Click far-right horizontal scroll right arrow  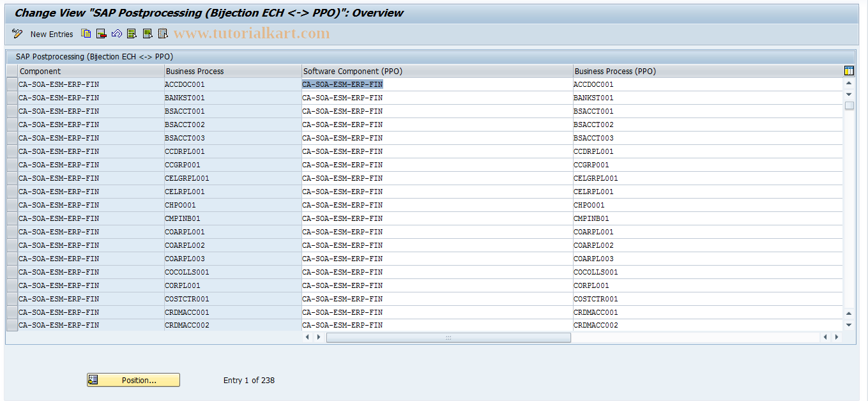pos(837,337)
